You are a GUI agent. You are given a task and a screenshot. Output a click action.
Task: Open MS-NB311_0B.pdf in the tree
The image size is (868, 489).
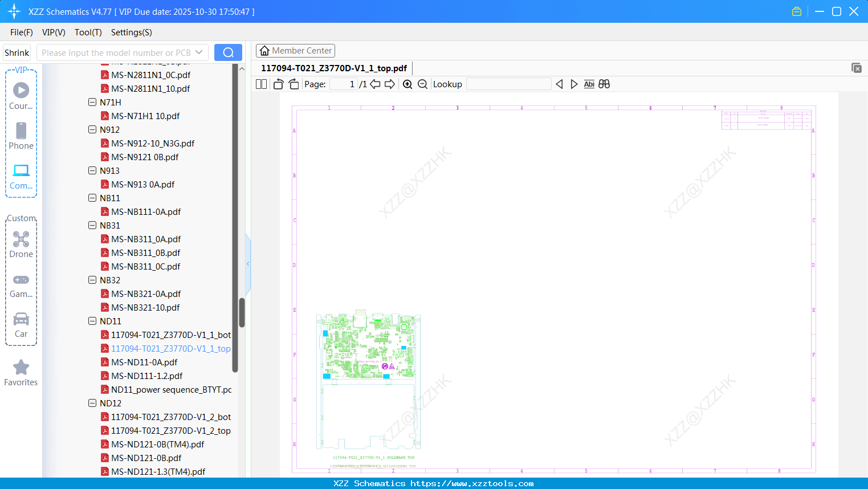click(x=141, y=253)
